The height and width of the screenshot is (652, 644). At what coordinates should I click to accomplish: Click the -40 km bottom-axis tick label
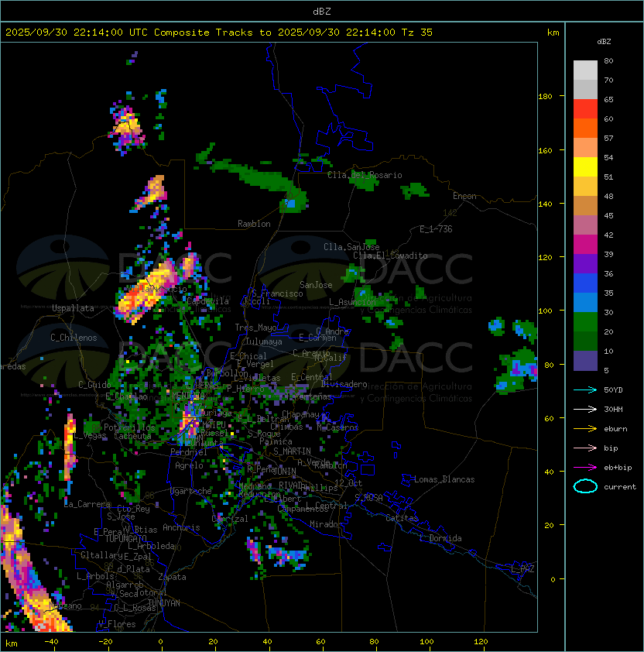pyautogui.click(x=52, y=642)
